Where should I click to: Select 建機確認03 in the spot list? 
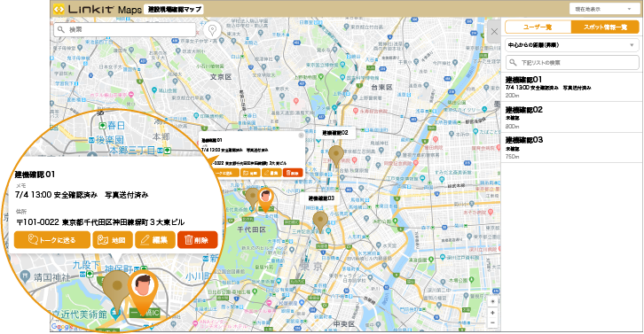(572, 148)
